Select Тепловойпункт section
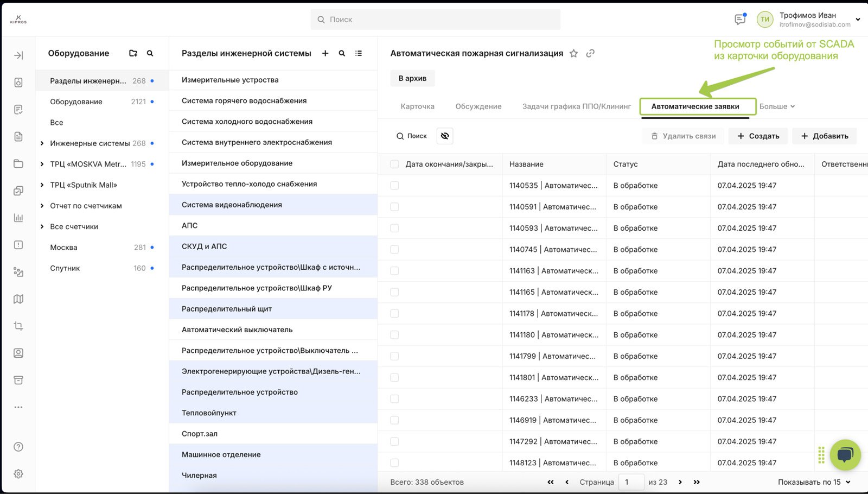 (273, 413)
